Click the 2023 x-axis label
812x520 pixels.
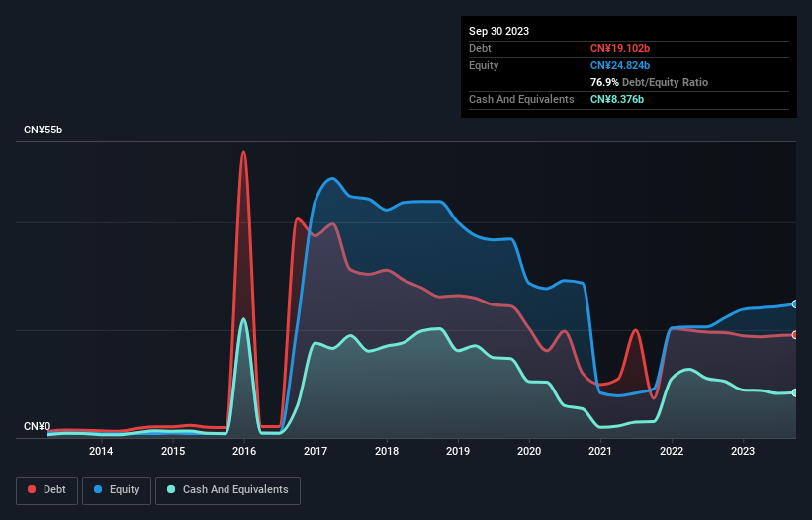click(743, 451)
